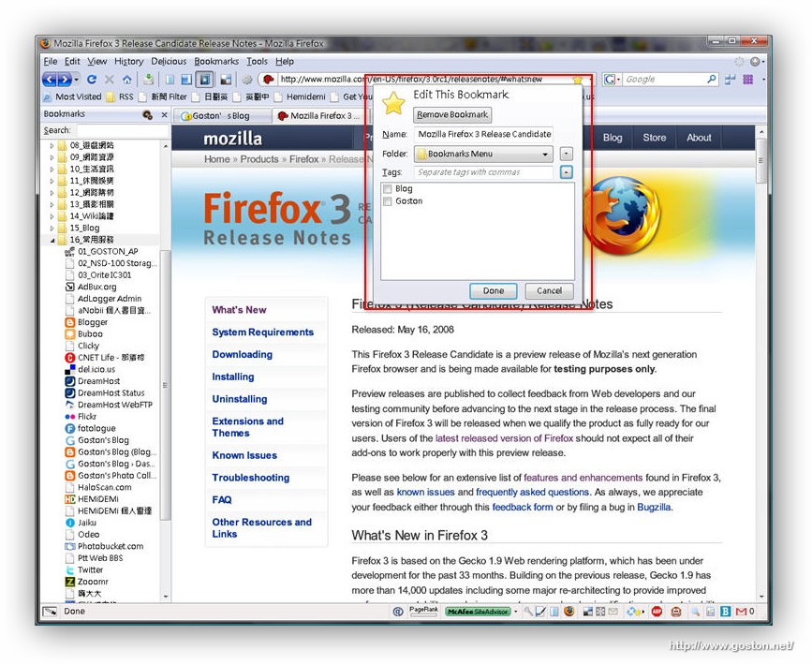Stop loading with the X toolbar icon
The height and width of the screenshot is (665, 812).
click(110, 80)
